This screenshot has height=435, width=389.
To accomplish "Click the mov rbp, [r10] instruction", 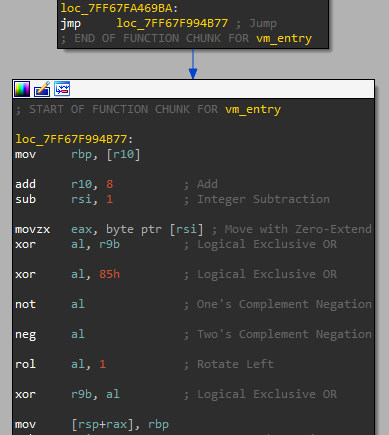I will [x=78, y=154].
